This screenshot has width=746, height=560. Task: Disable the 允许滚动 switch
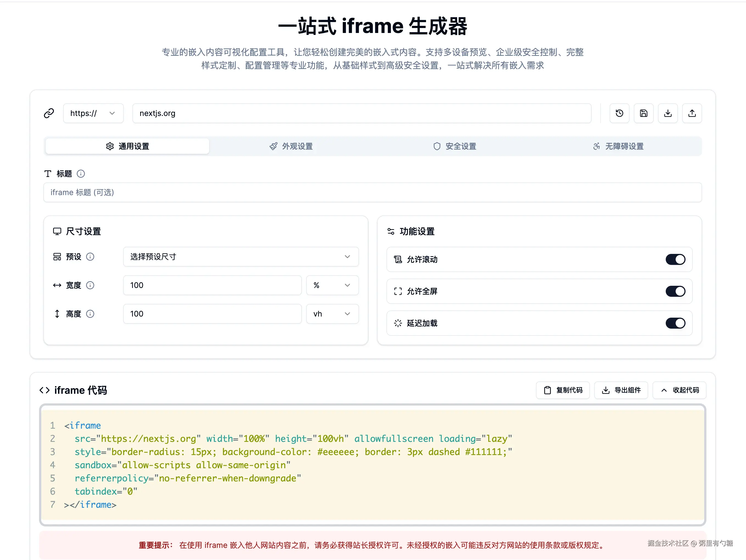point(675,259)
